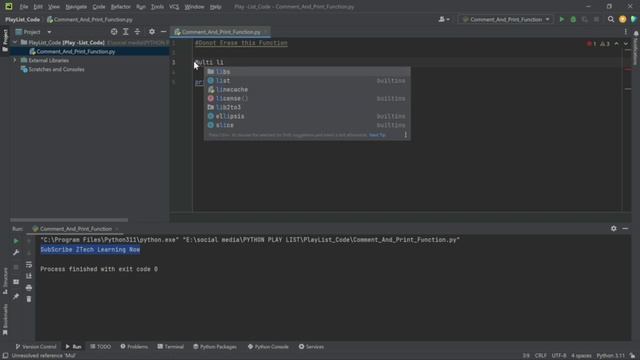Pin the Run tab
This screenshot has height=360, width=640.
point(16,297)
